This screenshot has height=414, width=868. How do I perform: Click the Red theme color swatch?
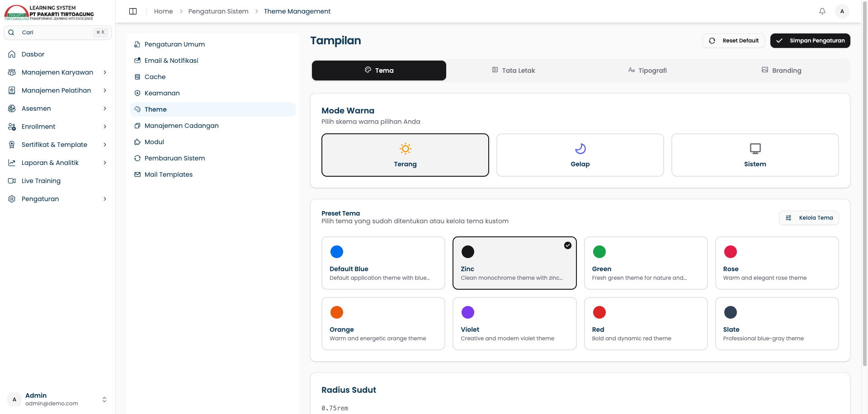[599, 312]
